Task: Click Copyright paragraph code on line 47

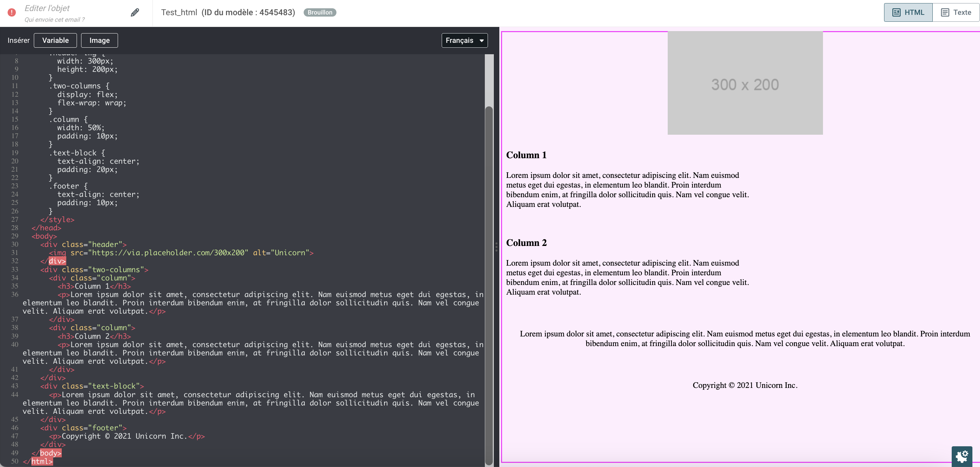Action: (127, 436)
